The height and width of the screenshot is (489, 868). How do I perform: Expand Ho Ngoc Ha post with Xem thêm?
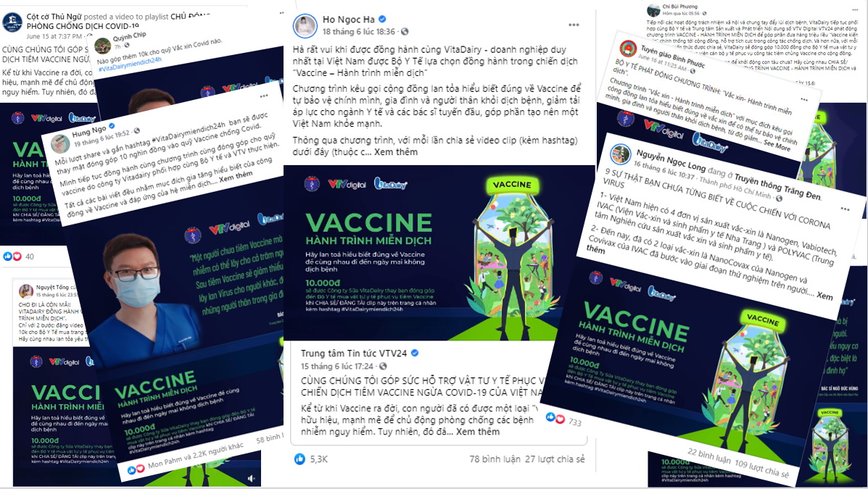click(396, 151)
